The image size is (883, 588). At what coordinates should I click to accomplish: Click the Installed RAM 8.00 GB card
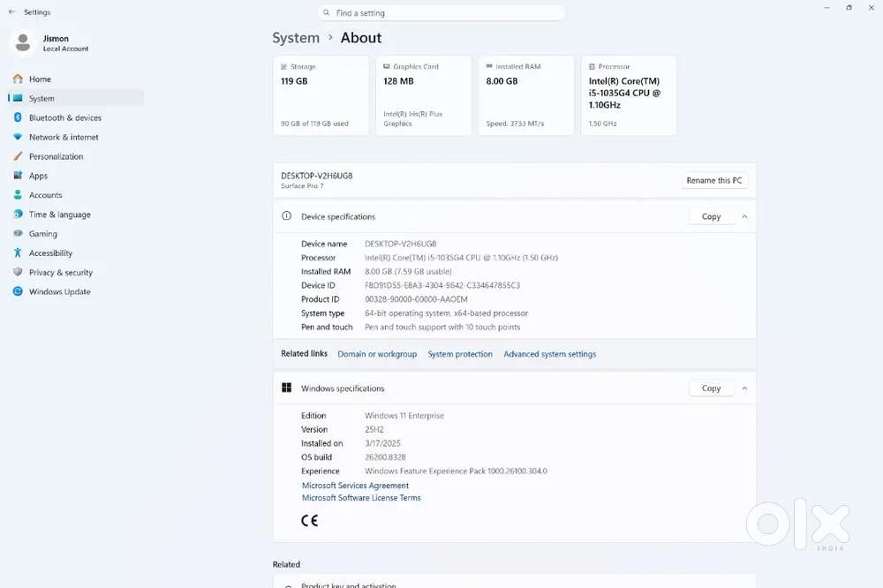pyautogui.click(x=526, y=95)
